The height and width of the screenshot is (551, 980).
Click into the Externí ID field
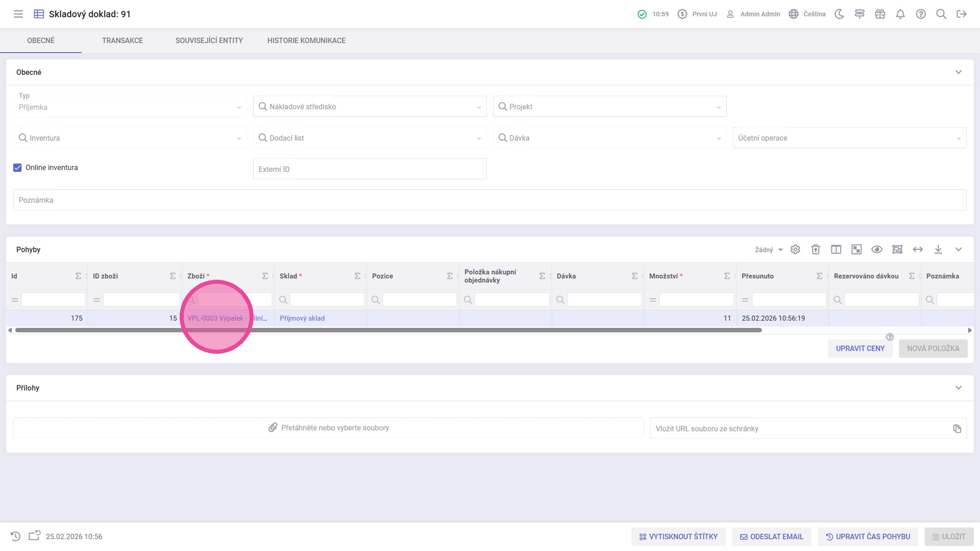coord(369,169)
